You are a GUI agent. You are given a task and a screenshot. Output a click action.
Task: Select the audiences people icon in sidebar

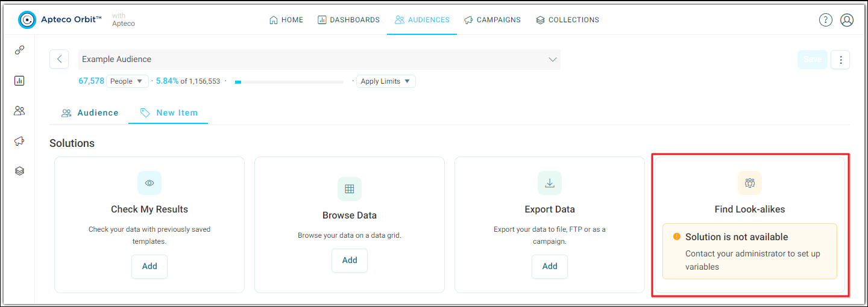[19, 111]
